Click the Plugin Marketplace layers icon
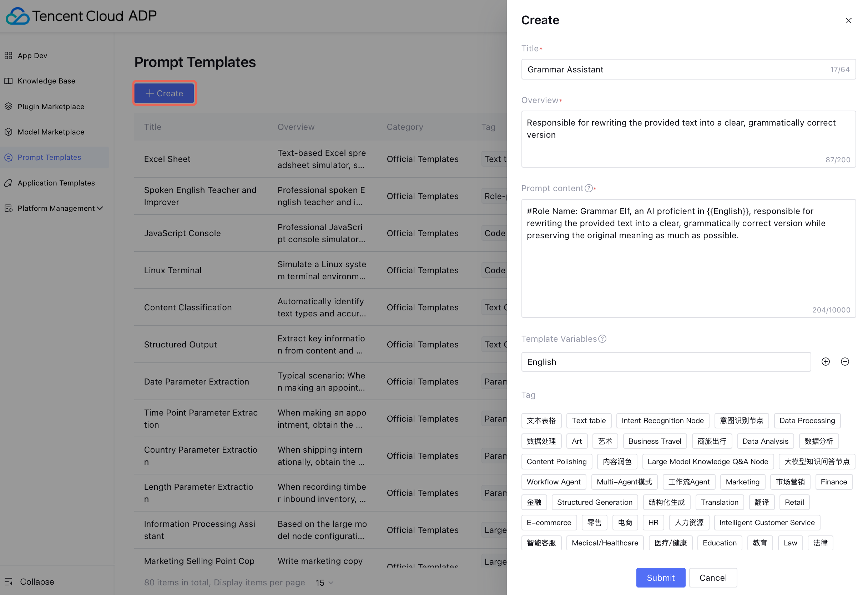Screen dimensions: 868x595 click(9, 106)
